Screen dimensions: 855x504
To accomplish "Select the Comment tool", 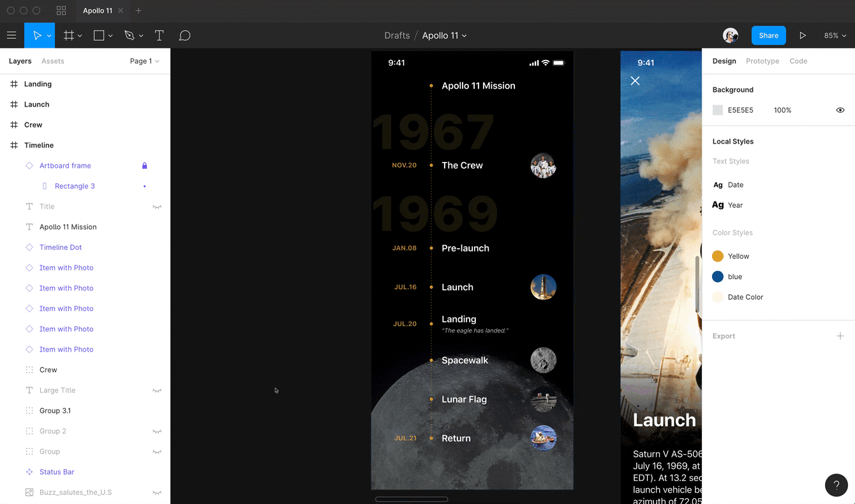I will pos(184,36).
